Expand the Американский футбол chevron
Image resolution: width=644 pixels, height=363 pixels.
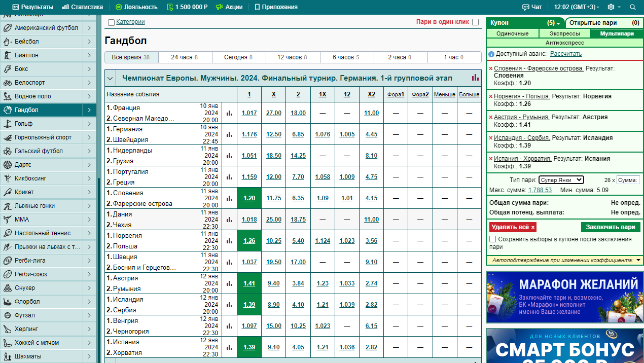(x=89, y=28)
